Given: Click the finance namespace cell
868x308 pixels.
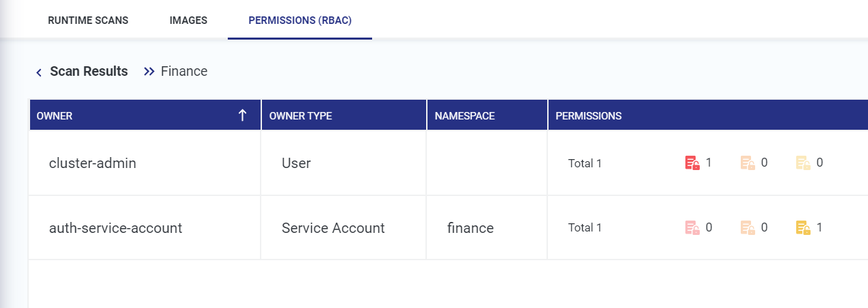Looking at the screenshot, I should pos(470,228).
